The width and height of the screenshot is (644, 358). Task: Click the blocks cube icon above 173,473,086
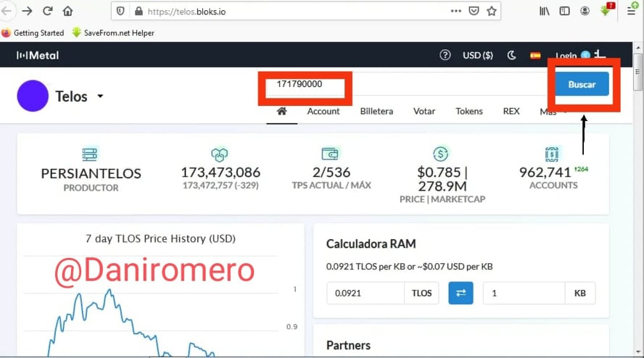pos(219,154)
